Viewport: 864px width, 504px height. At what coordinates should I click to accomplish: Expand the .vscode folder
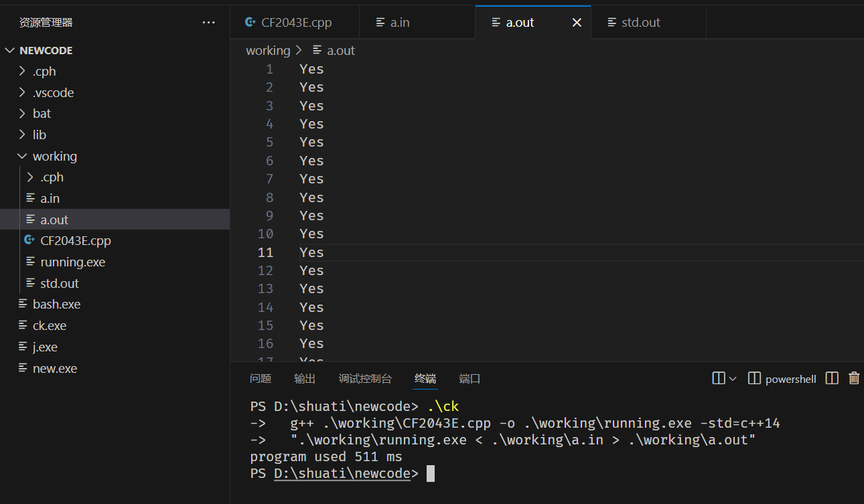23,92
